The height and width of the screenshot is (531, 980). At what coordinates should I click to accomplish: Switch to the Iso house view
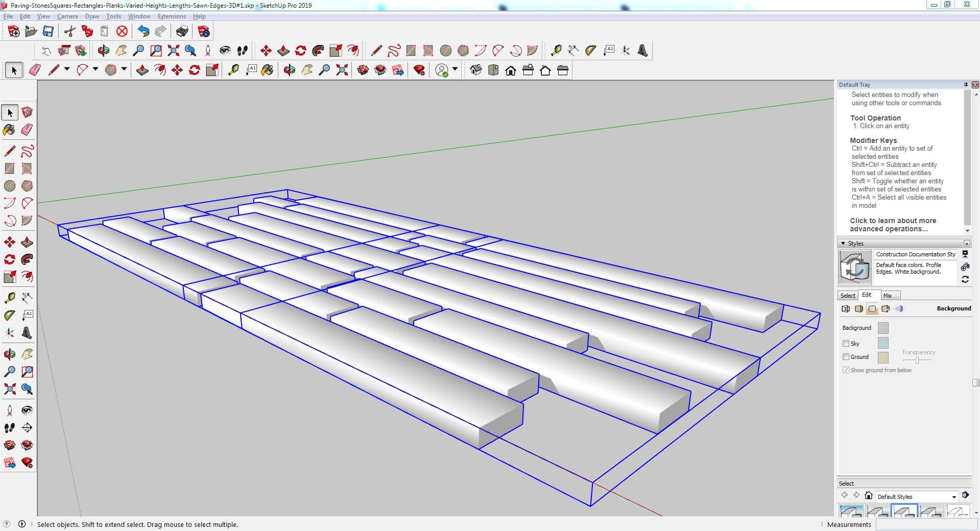476,70
